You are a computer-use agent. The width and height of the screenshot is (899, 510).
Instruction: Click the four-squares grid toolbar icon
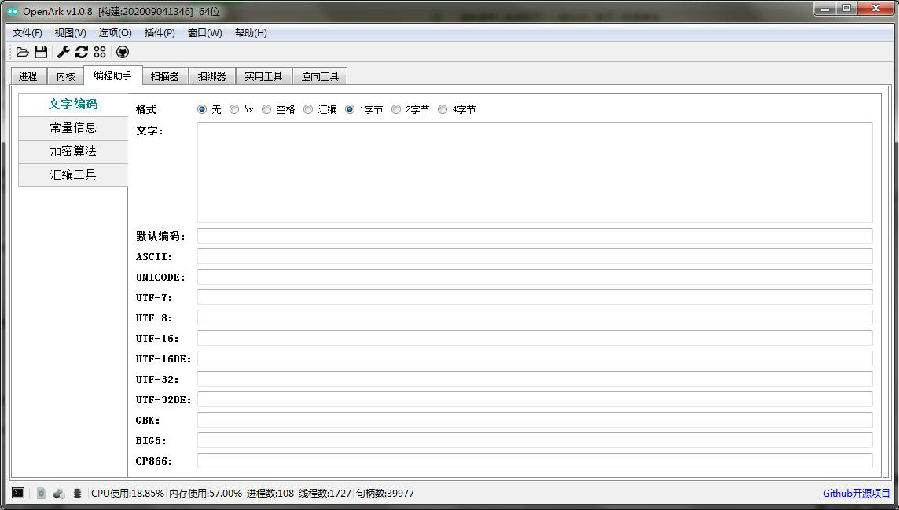pos(100,52)
